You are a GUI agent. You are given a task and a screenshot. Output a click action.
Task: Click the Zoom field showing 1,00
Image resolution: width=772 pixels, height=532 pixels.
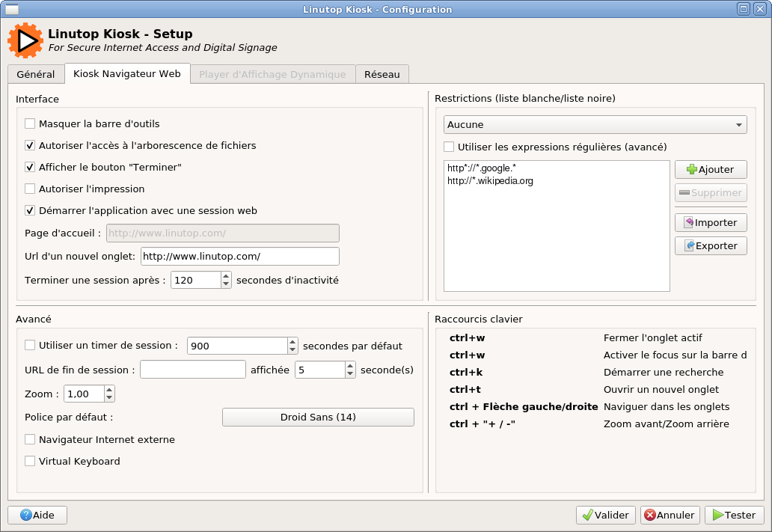85,394
